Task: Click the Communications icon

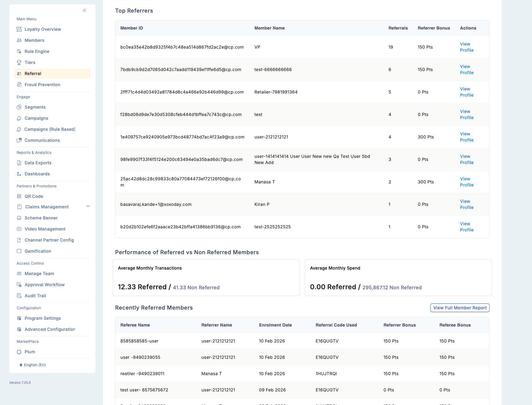Action: tap(19, 140)
